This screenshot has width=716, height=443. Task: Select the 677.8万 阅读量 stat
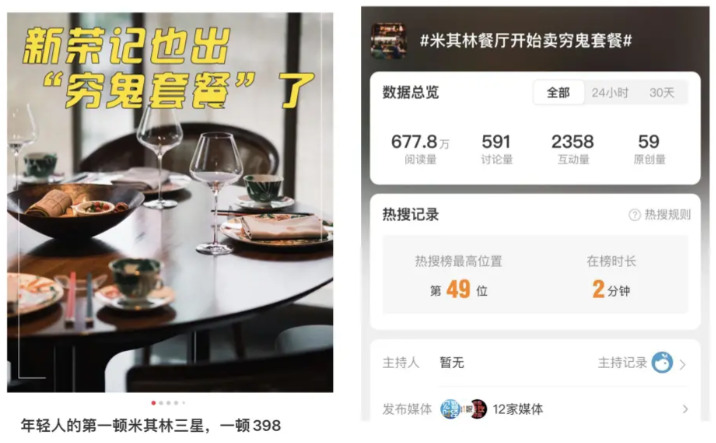pyautogui.click(x=420, y=149)
